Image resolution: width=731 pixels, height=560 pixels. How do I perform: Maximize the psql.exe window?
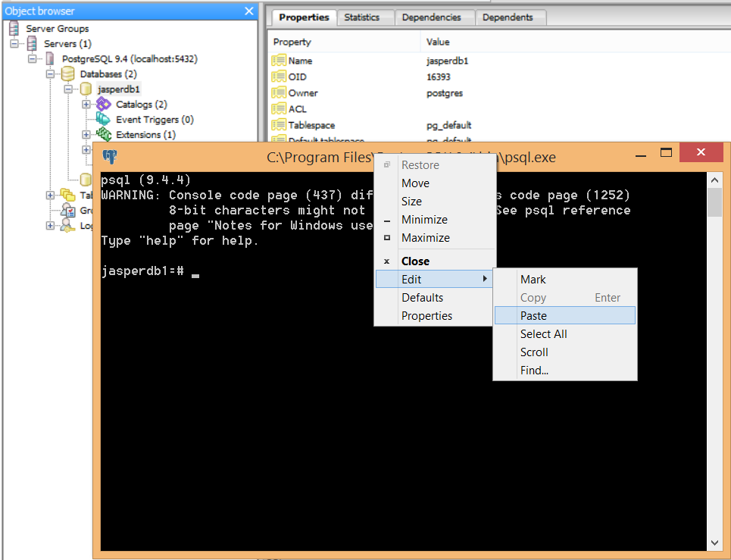(666, 152)
